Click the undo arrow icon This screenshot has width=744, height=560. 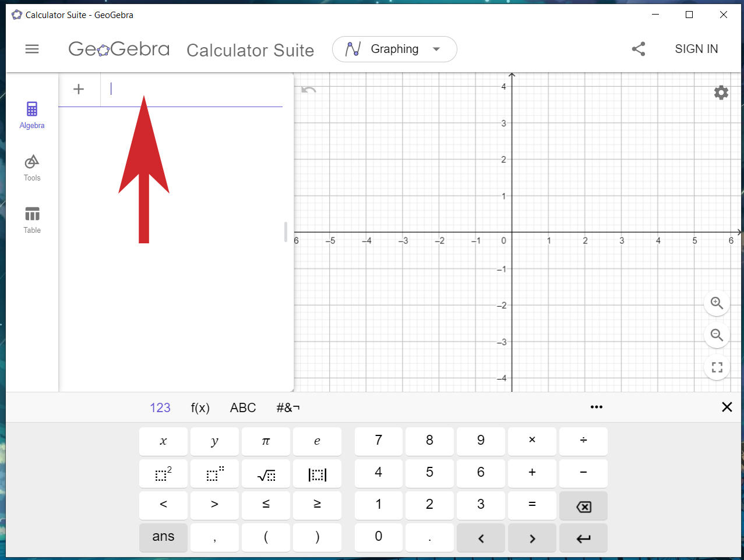click(x=309, y=90)
